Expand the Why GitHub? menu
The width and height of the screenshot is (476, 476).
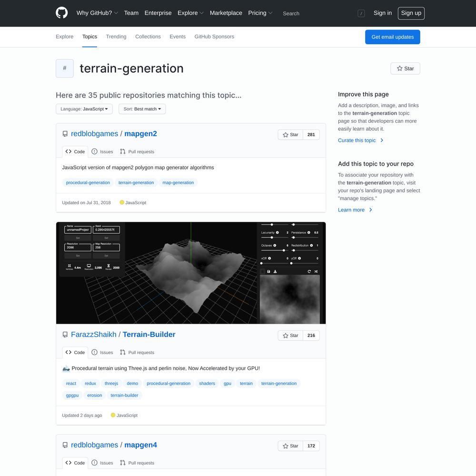coord(97,13)
